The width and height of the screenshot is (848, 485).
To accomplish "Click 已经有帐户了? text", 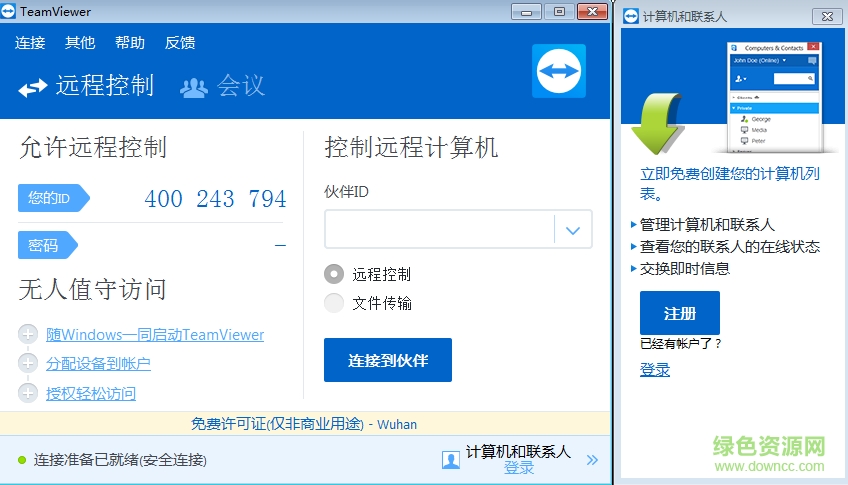I will 680,343.
